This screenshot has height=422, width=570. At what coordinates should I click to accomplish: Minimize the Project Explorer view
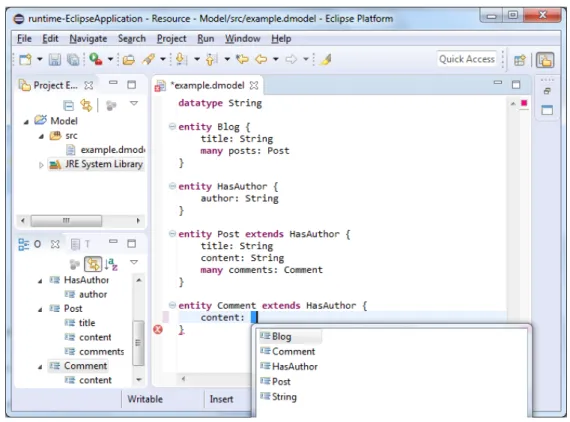113,83
